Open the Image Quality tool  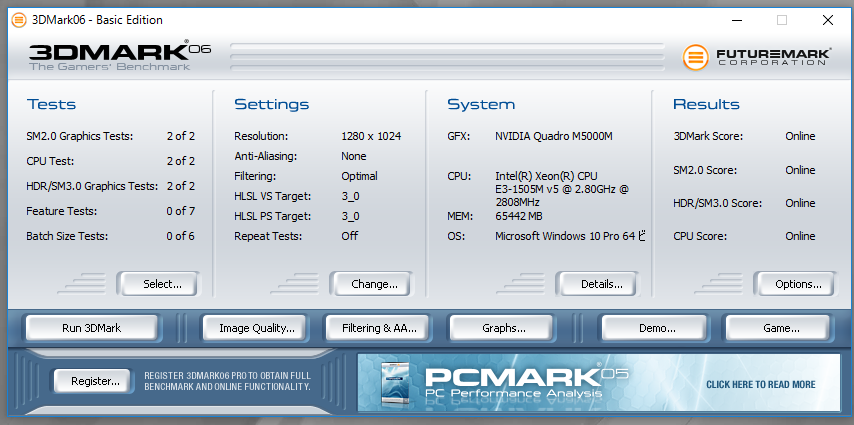coord(254,328)
